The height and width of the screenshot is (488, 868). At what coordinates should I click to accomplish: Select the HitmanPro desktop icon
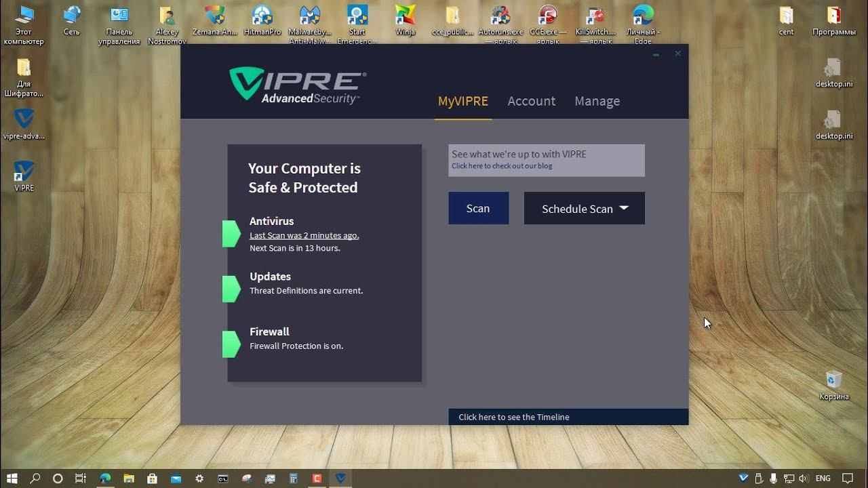262,20
